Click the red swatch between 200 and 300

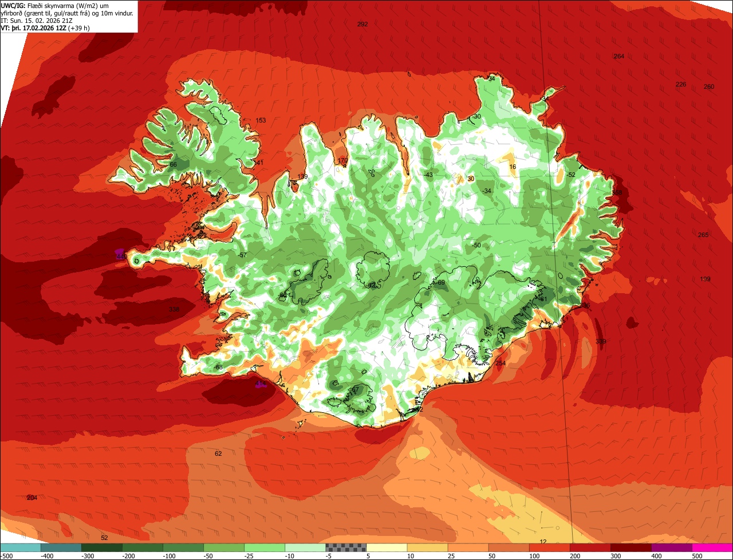click(x=590, y=547)
